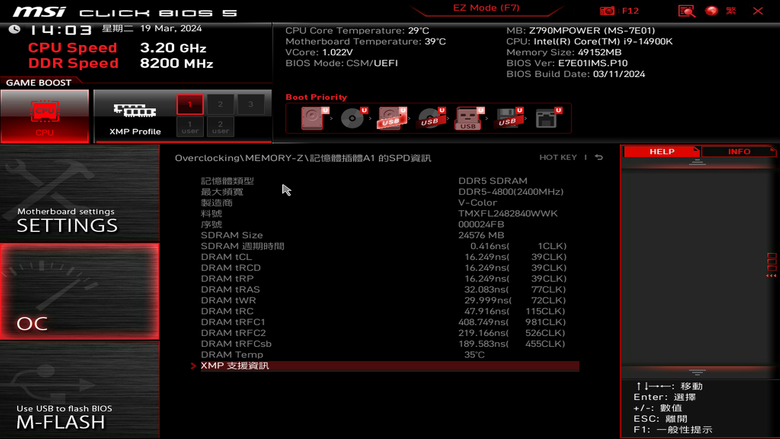Click the Boot Priority heading
Screen dimensions: 780x439
(316, 97)
